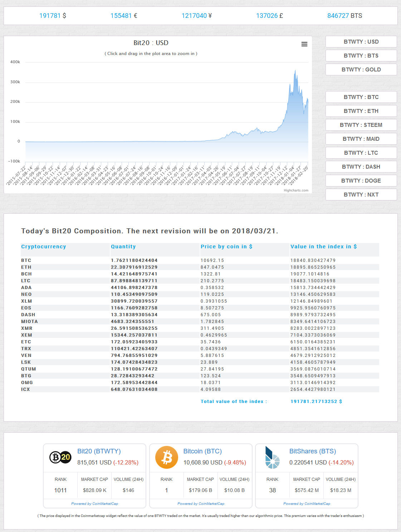The height and width of the screenshot is (532, 401).
Task: Click BitShares 24h volume $18.23 M
Action: pyautogui.click(x=341, y=491)
